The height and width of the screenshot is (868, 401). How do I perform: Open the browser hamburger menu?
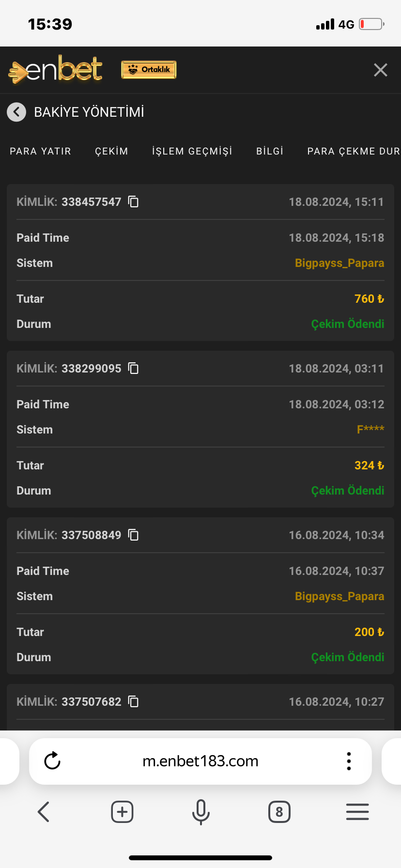click(x=357, y=812)
